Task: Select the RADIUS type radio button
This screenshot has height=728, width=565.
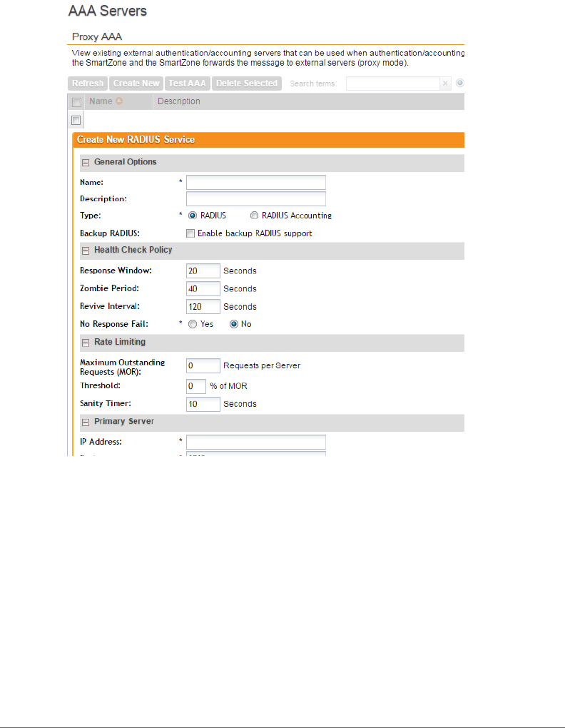Action: pos(193,216)
